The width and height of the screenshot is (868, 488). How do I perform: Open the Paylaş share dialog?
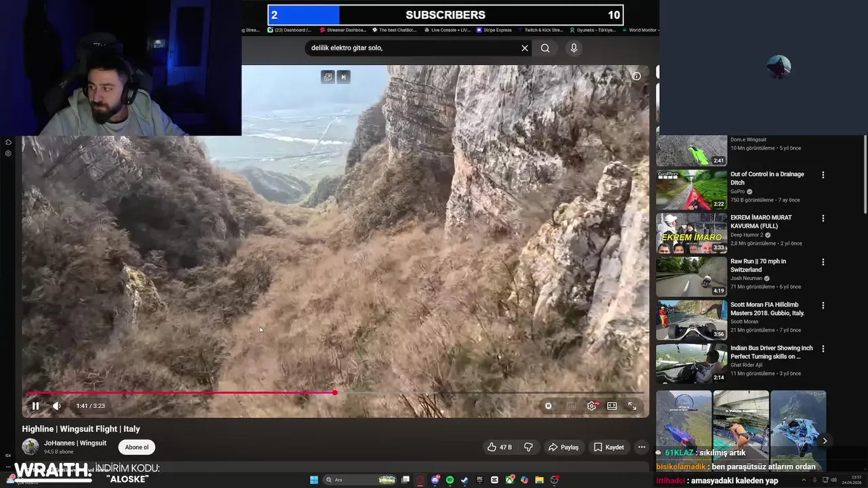point(564,447)
